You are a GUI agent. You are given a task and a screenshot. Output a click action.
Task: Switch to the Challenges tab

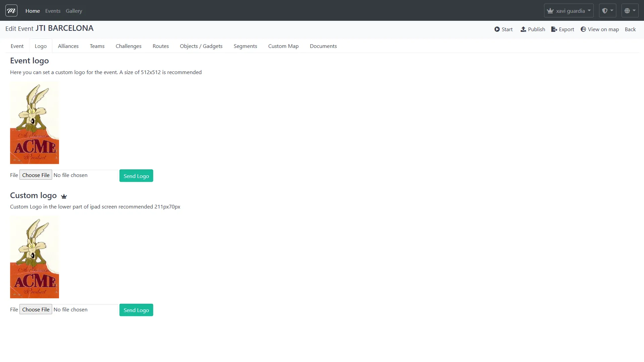[128, 46]
